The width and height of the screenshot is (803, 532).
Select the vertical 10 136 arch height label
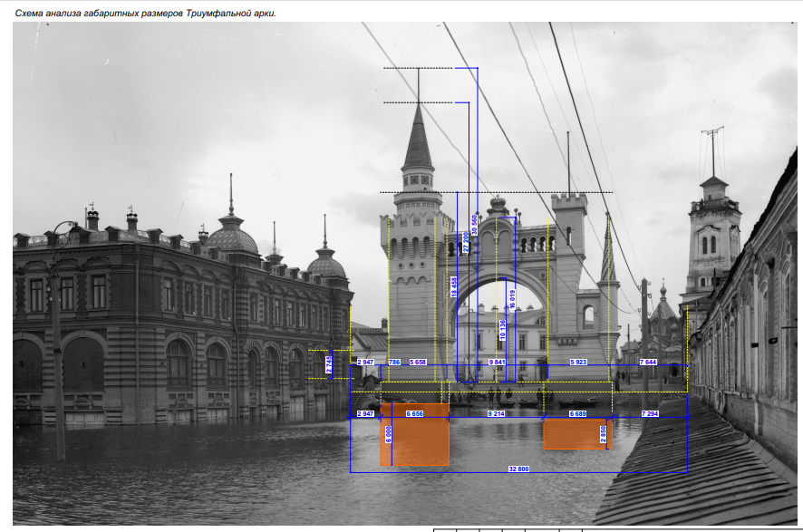503,330
